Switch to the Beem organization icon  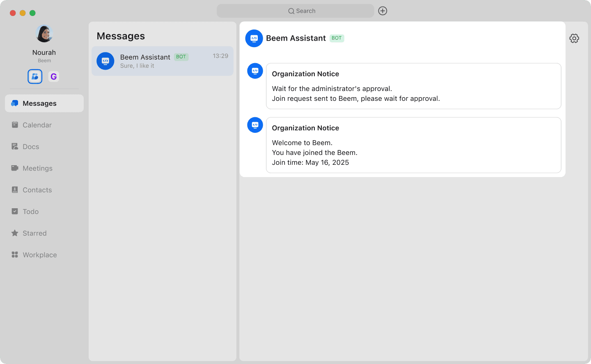pos(35,77)
